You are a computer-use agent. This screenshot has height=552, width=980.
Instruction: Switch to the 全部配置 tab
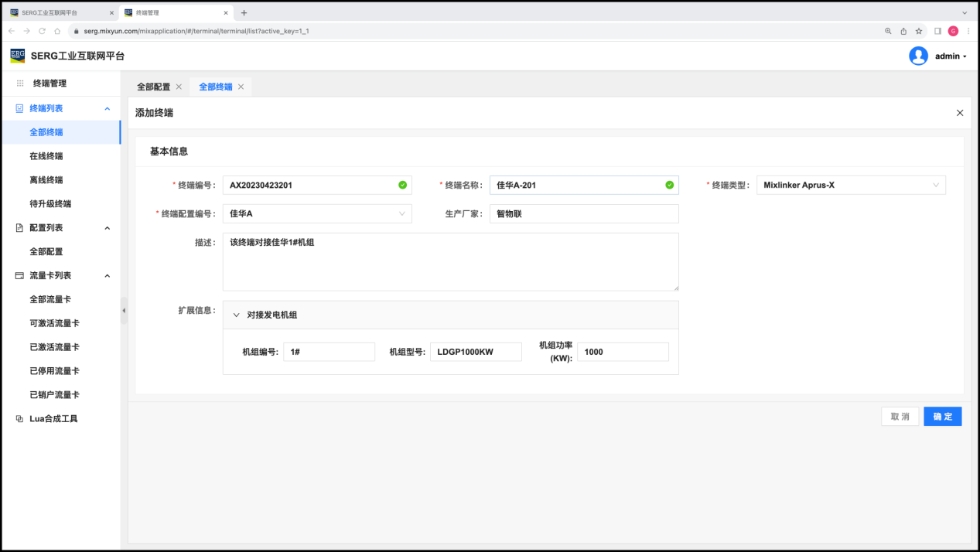(153, 87)
